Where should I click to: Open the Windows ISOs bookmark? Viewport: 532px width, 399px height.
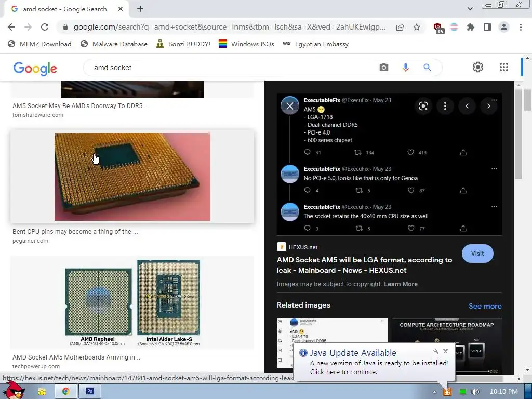(246, 44)
